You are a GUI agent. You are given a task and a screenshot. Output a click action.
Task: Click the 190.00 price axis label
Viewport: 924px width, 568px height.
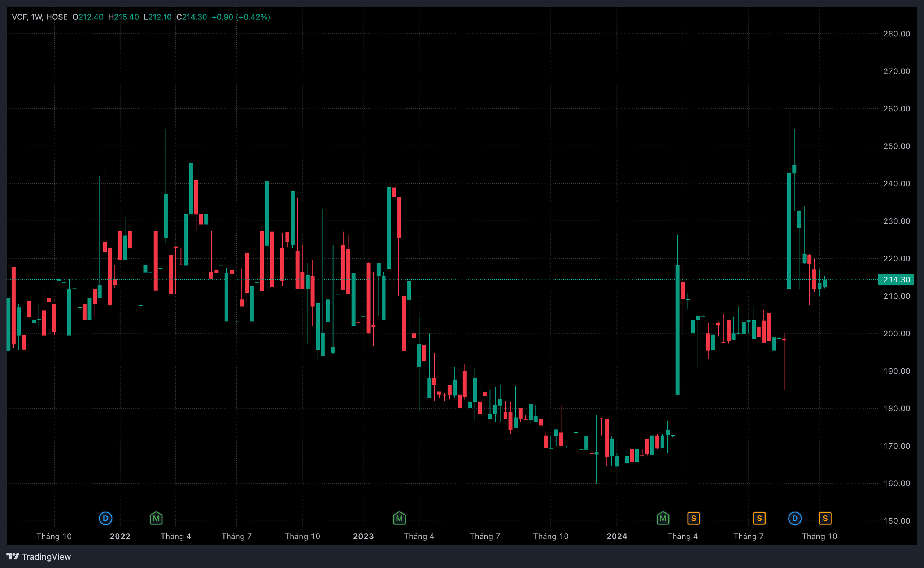pyautogui.click(x=897, y=371)
